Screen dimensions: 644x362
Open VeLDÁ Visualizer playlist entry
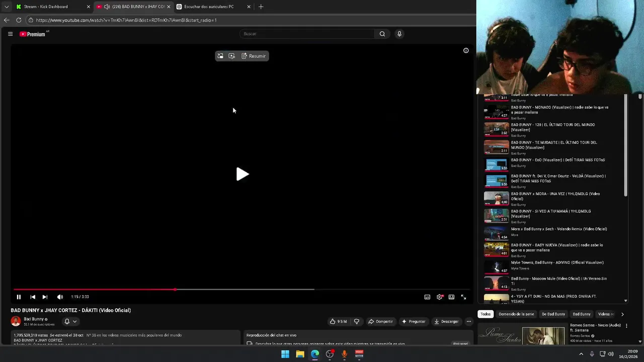(552, 181)
